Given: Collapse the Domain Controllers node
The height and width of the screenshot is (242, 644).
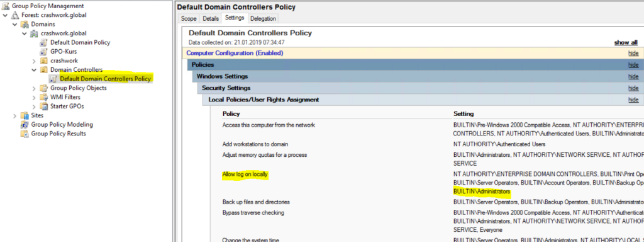Looking at the screenshot, I should [34, 69].
